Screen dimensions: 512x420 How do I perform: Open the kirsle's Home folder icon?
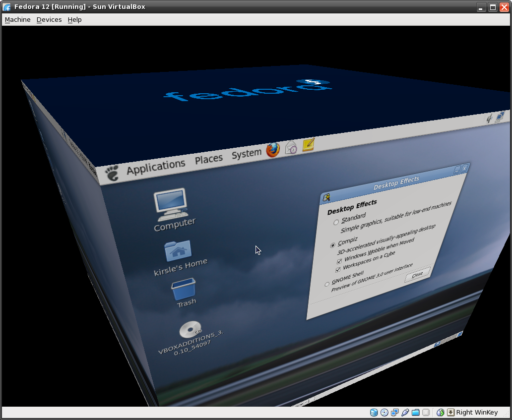[x=180, y=258]
